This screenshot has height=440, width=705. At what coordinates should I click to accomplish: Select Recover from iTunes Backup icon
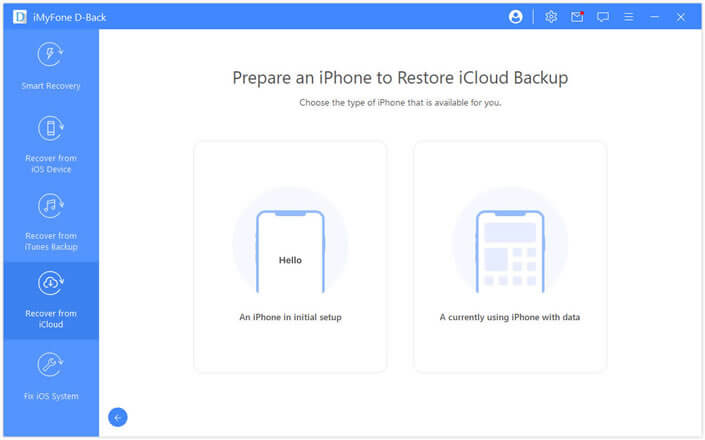point(50,206)
